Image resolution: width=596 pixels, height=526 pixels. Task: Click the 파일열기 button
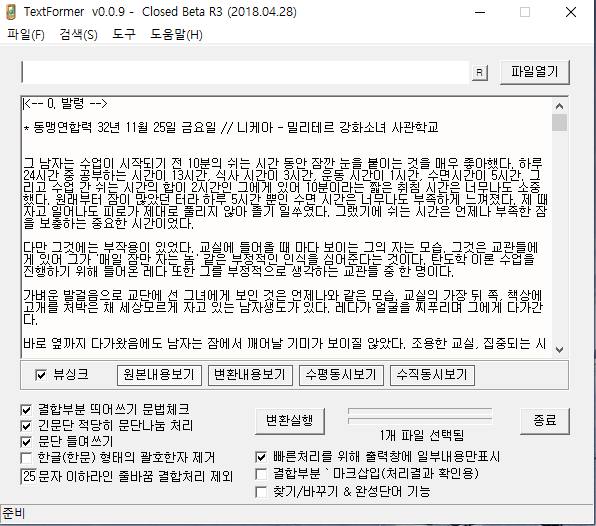535,72
